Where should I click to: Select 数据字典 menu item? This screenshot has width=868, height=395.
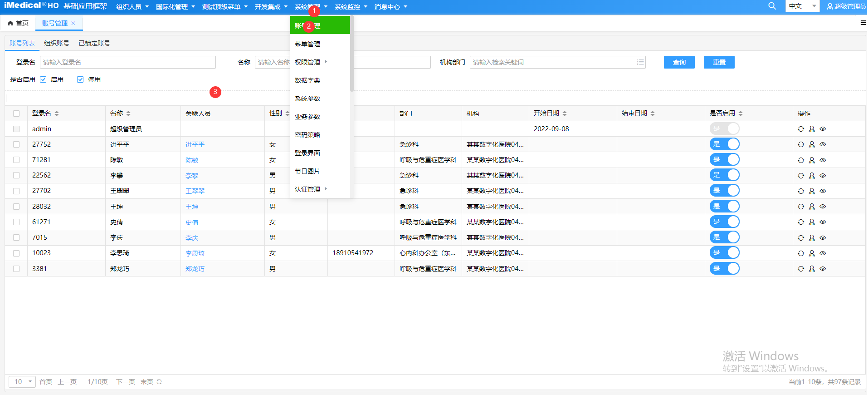click(320, 80)
